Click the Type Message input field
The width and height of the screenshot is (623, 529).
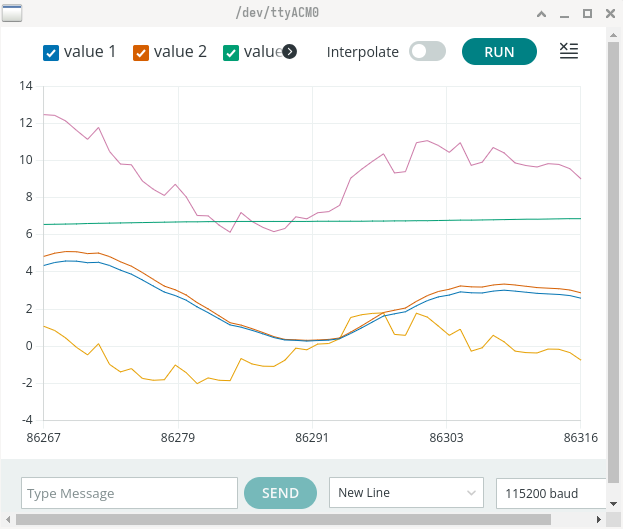point(129,493)
